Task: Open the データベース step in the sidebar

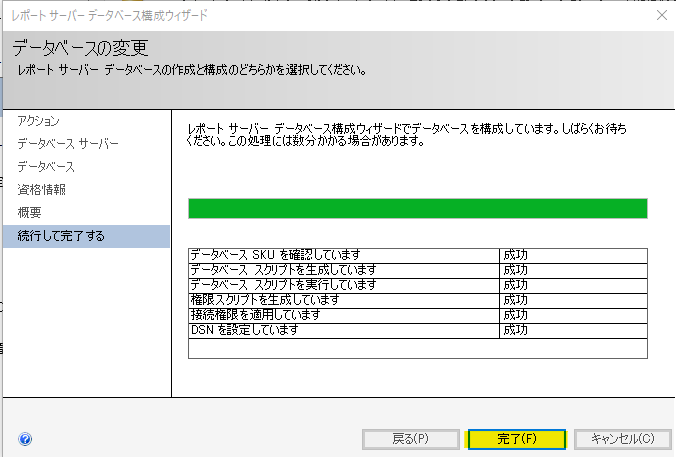Action: point(46,167)
